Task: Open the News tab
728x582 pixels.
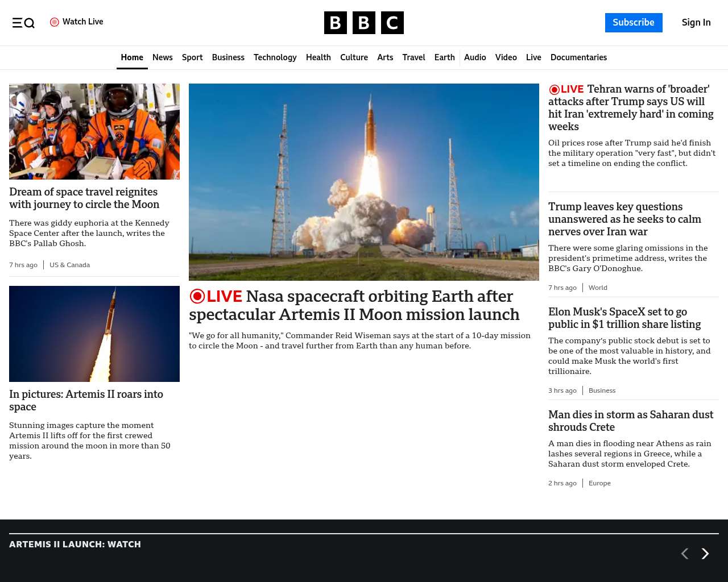Action: click(x=162, y=57)
